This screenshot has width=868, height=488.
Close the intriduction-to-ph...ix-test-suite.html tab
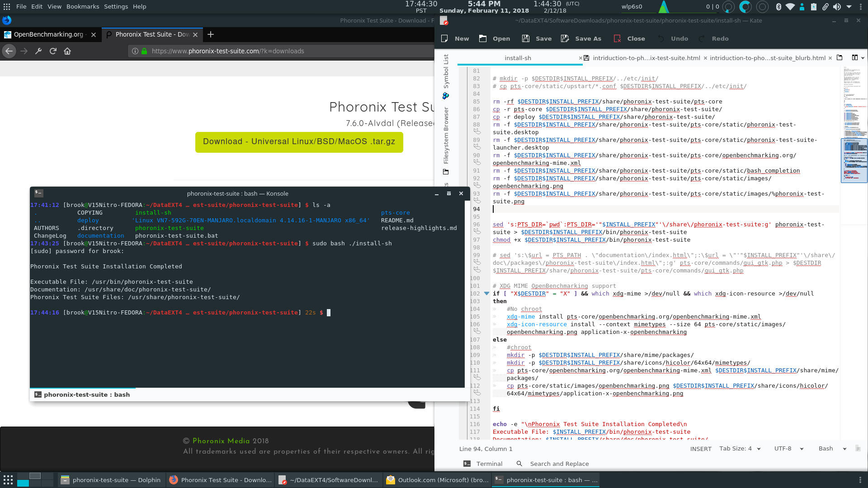click(705, 58)
